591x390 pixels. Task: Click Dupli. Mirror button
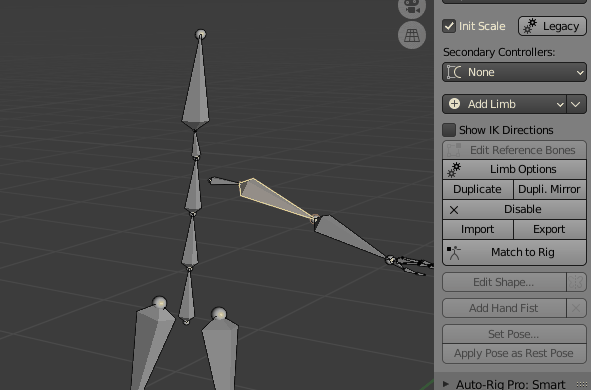[550, 189]
